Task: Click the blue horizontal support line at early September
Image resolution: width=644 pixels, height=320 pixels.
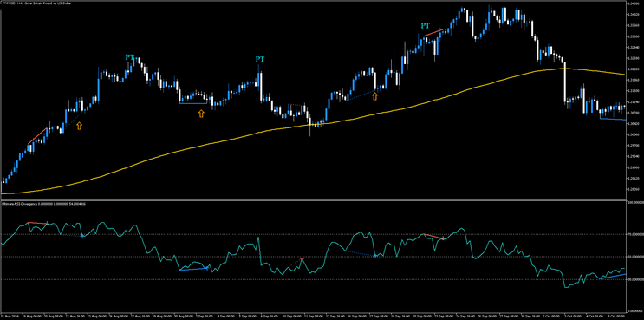Action: point(193,103)
